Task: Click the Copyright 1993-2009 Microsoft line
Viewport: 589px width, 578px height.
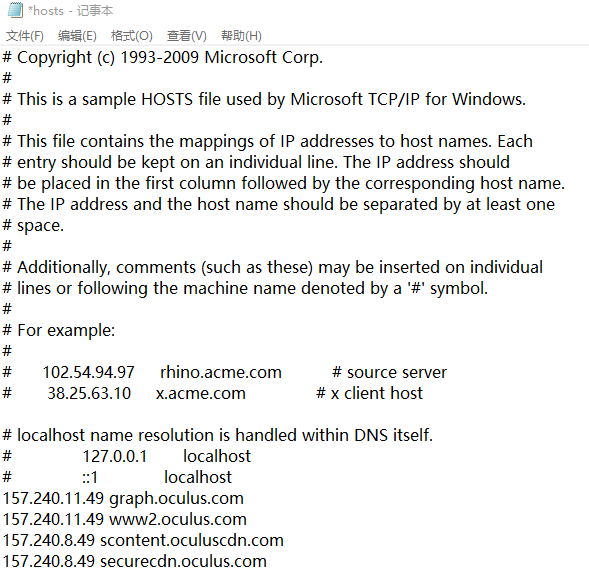Action: [163, 57]
